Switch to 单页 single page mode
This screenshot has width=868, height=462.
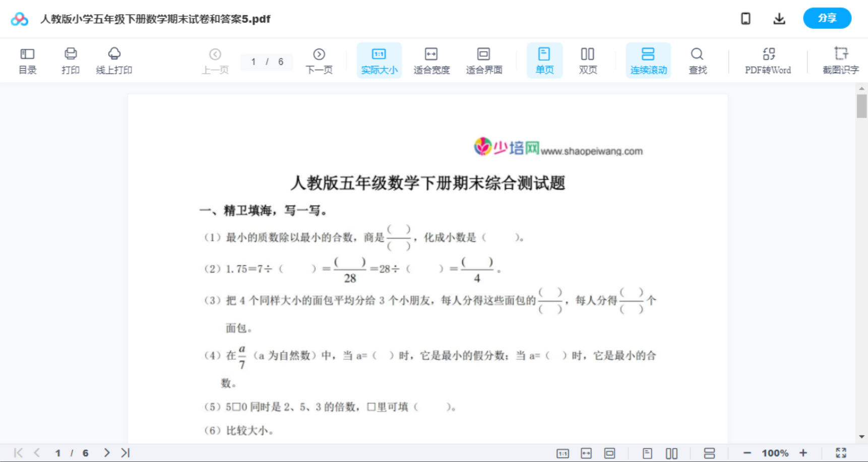click(x=544, y=60)
